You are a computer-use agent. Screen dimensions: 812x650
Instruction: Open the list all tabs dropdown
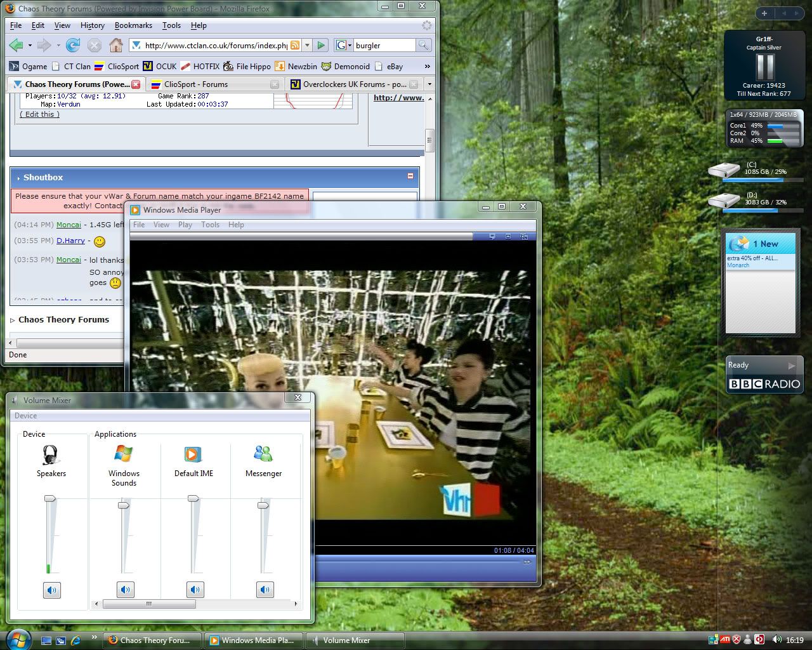[429, 84]
